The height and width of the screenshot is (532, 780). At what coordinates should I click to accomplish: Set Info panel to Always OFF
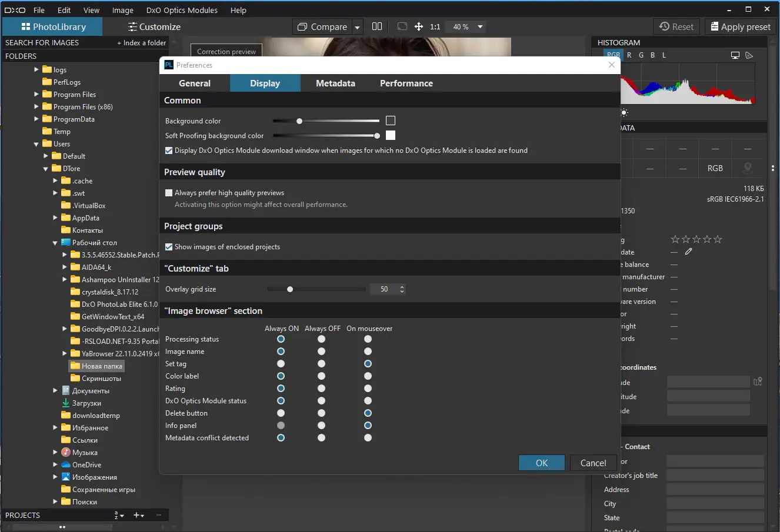(x=321, y=426)
